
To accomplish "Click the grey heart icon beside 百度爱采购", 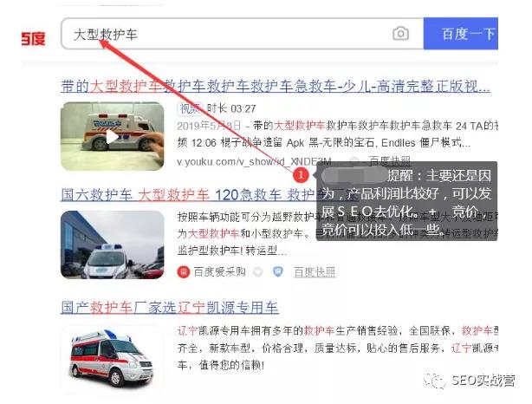I will (258, 271).
